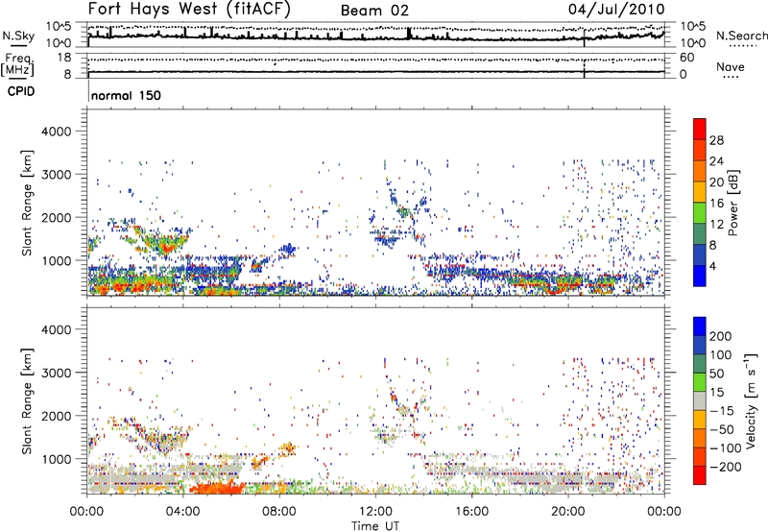The width and height of the screenshot is (768, 532).
Task: Click the '16' tick on power color bar
Action: coord(716,204)
